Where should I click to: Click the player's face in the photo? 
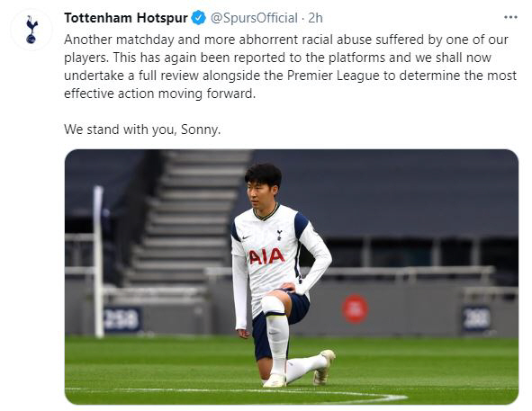259,194
